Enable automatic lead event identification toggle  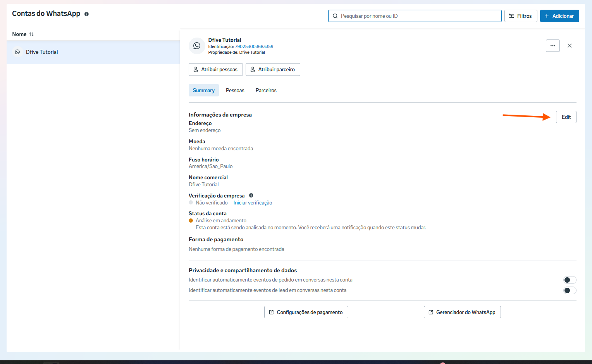click(x=570, y=290)
